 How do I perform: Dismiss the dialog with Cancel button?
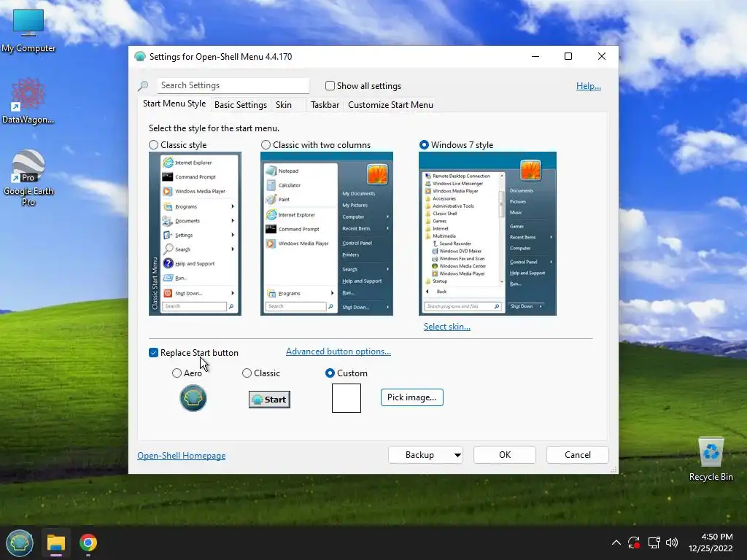tap(578, 455)
